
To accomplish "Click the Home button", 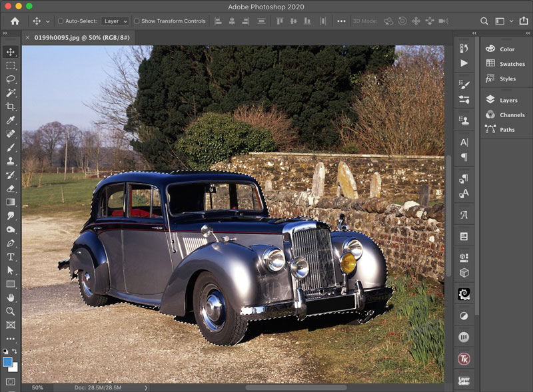I will pyautogui.click(x=15, y=21).
